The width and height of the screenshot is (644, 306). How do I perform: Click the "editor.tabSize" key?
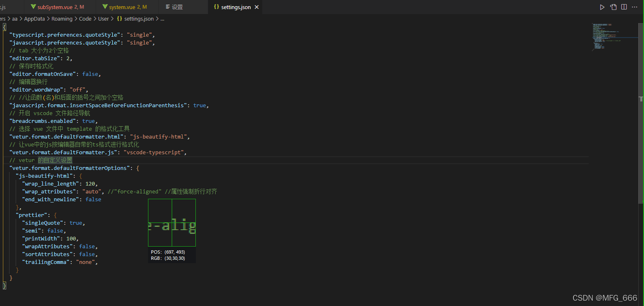click(35, 58)
